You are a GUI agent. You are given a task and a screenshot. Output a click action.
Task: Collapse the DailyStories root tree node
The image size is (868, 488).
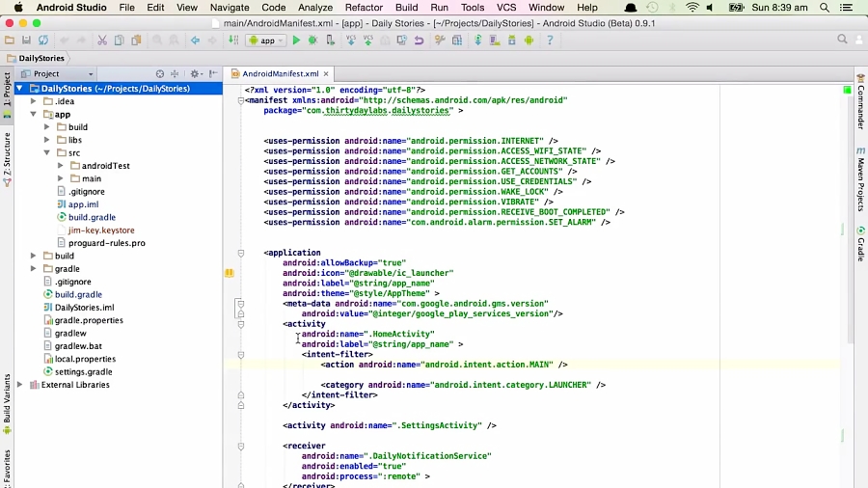coord(20,89)
